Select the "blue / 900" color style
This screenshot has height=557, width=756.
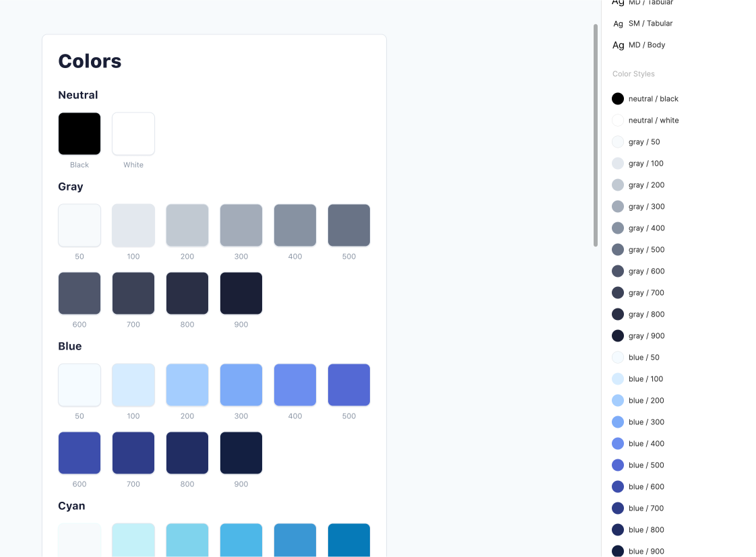click(x=640, y=551)
